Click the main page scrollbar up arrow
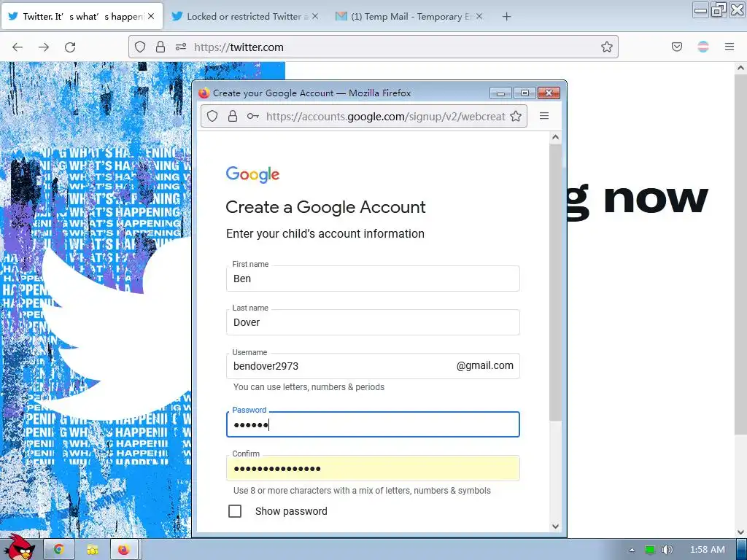This screenshot has height=560, width=747. [x=740, y=68]
